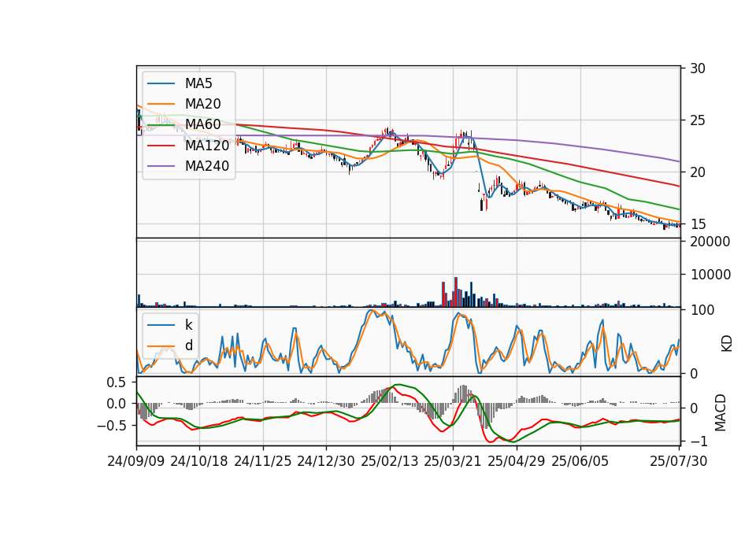The image size is (756, 543).
Task: Click the 24/09/09 date axis label
Action: 136,461
